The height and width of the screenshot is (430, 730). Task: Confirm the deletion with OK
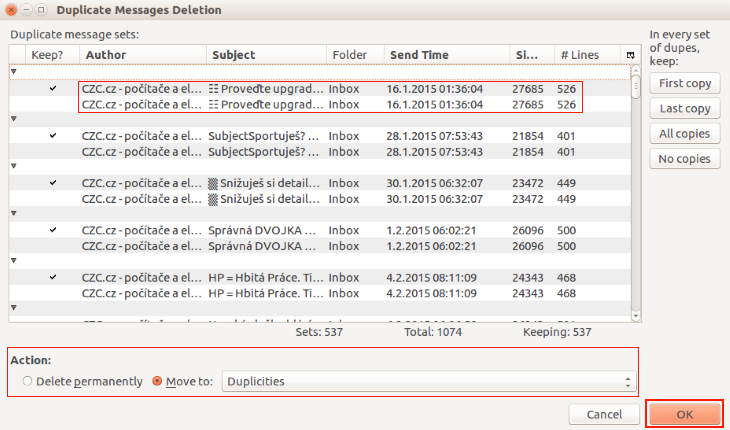684,413
